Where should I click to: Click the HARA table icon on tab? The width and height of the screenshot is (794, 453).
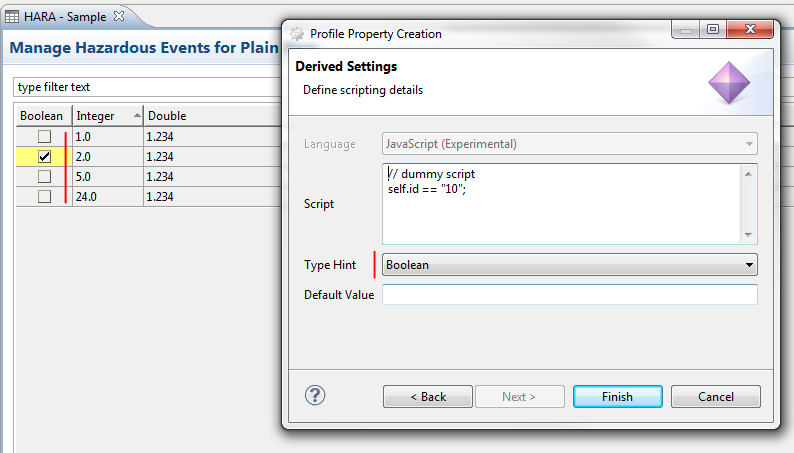point(13,17)
